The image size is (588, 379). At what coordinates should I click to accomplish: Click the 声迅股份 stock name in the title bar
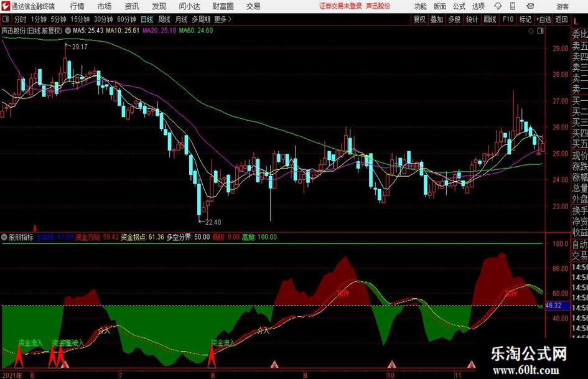click(x=378, y=6)
